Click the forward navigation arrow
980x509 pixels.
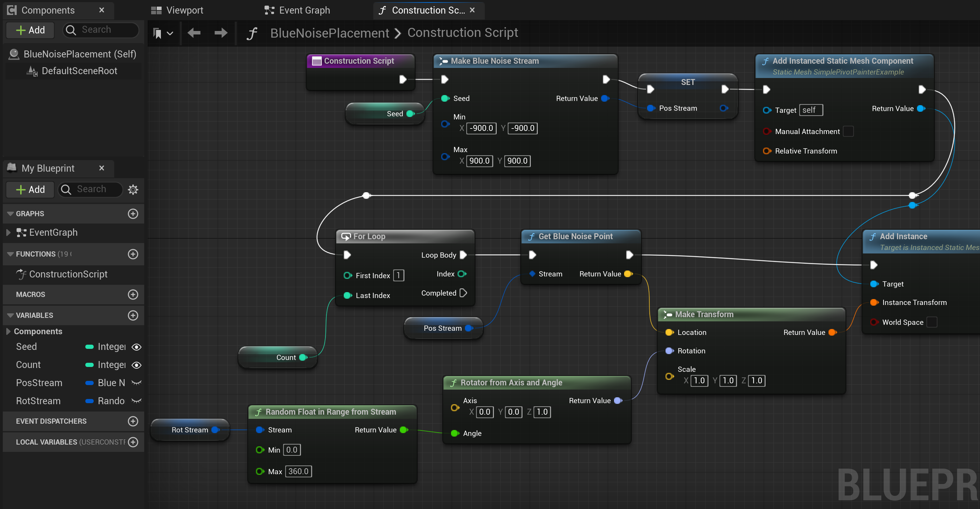pos(220,33)
